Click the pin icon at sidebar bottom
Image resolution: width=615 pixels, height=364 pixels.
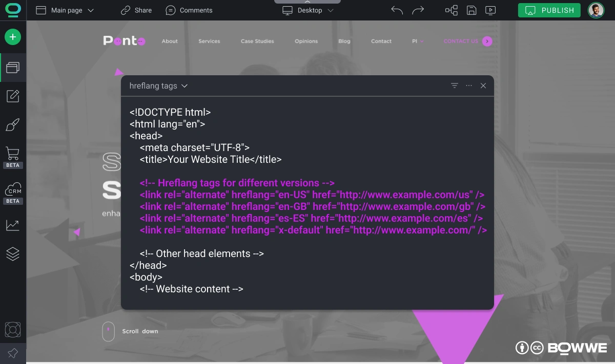coord(13,353)
